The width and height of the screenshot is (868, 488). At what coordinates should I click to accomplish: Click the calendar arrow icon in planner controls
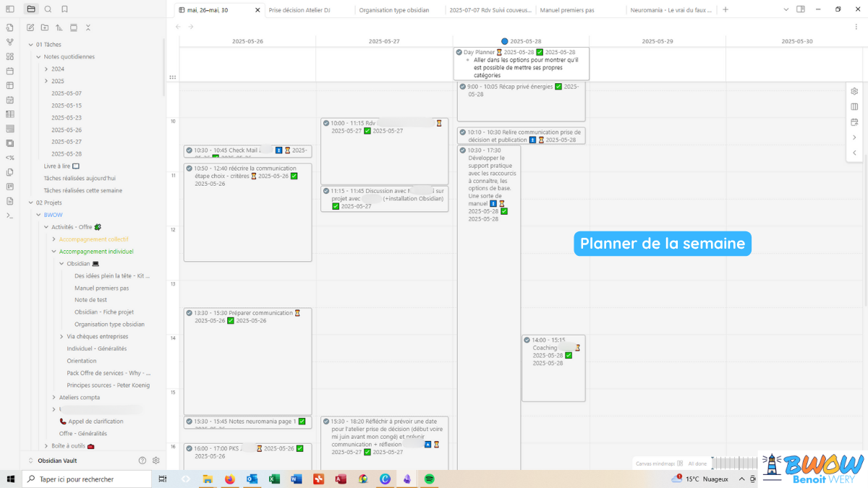pos(854,122)
